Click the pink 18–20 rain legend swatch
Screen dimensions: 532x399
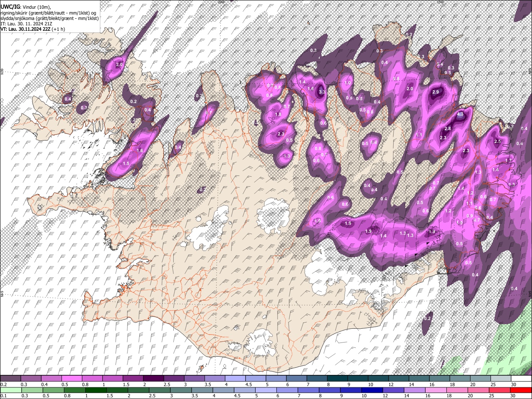point(456,390)
